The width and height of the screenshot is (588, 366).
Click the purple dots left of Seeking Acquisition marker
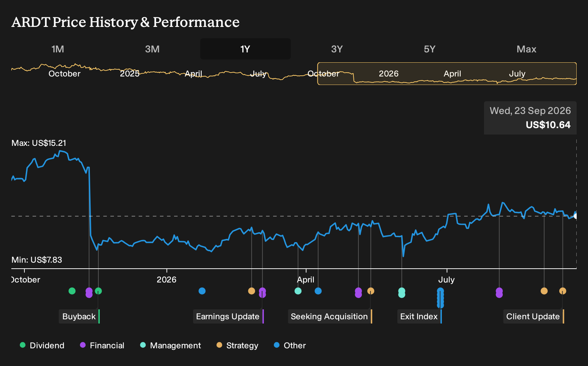tap(358, 293)
